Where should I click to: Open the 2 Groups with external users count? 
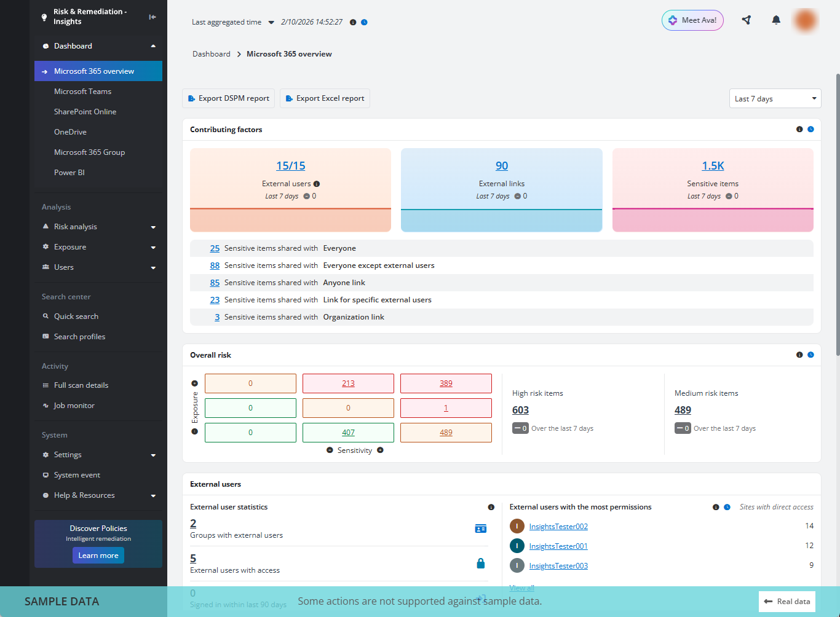coord(193,524)
